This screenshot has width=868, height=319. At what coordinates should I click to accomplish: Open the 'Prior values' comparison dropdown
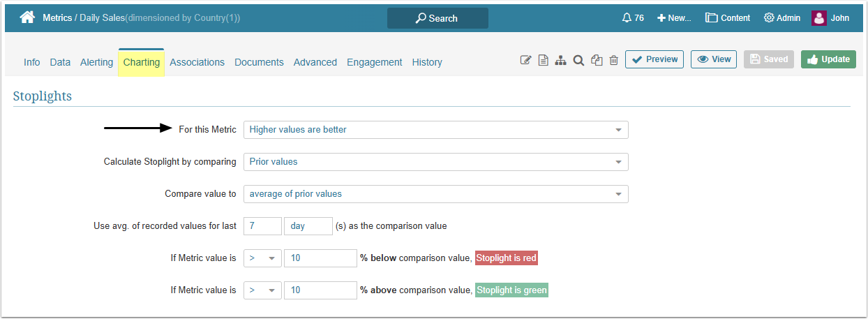pos(435,162)
